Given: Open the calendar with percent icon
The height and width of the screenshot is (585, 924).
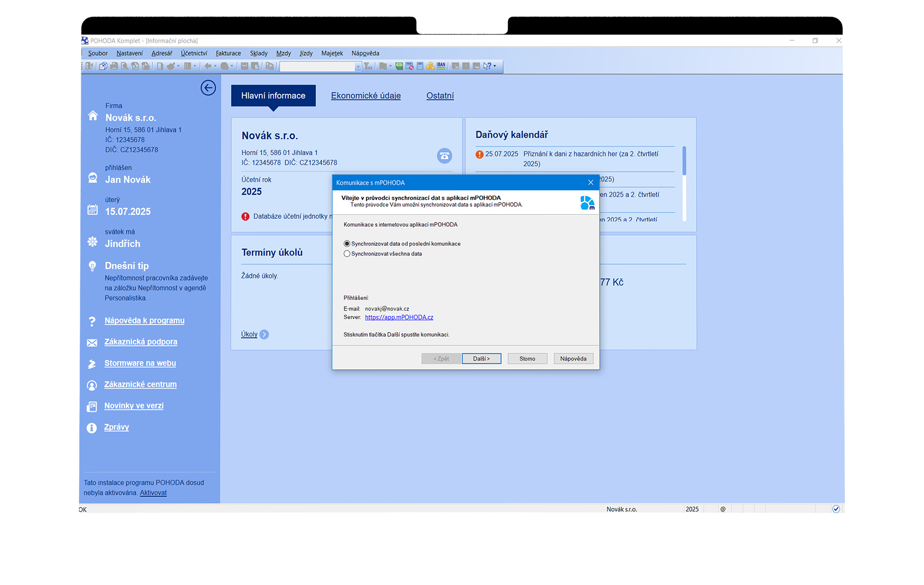Looking at the screenshot, I should coord(410,66).
